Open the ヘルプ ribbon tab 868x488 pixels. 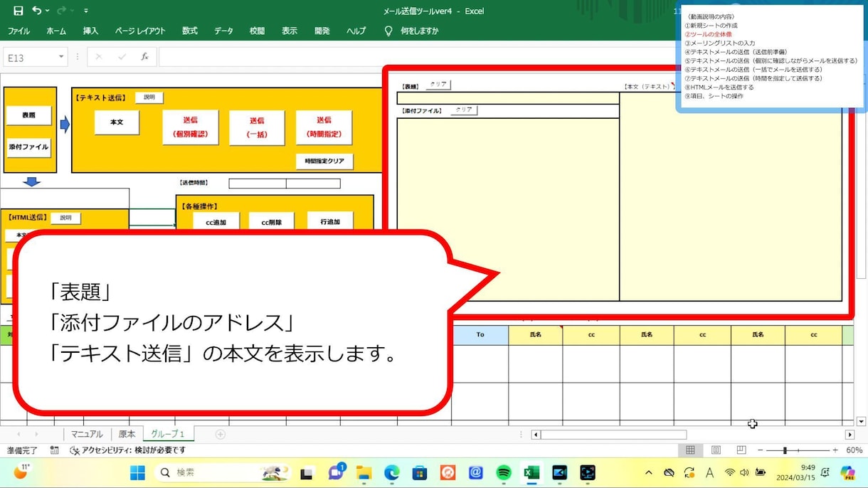356,31
